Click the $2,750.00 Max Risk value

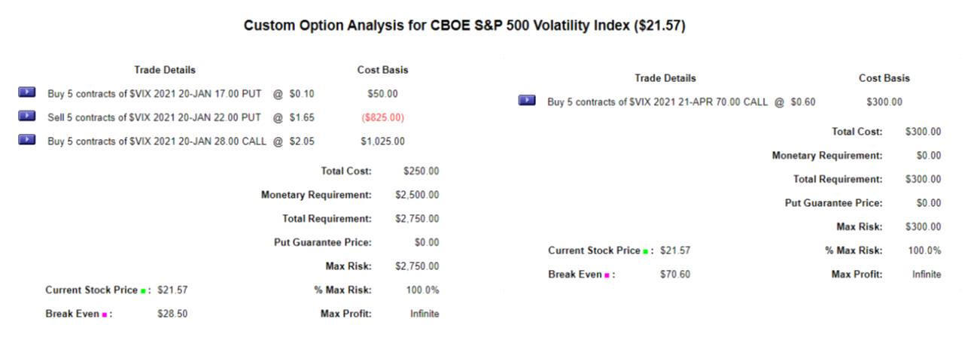click(x=417, y=266)
